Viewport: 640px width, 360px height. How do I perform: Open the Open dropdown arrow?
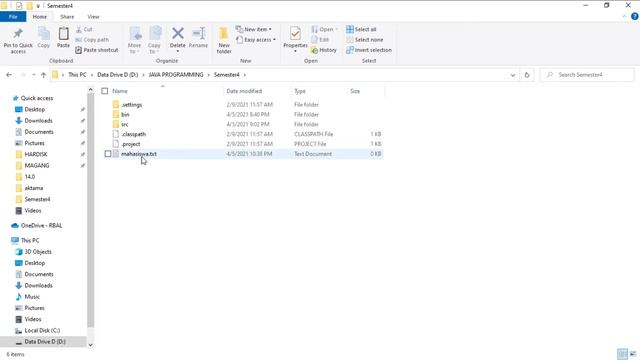pyautogui.click(x=336, y=29)
